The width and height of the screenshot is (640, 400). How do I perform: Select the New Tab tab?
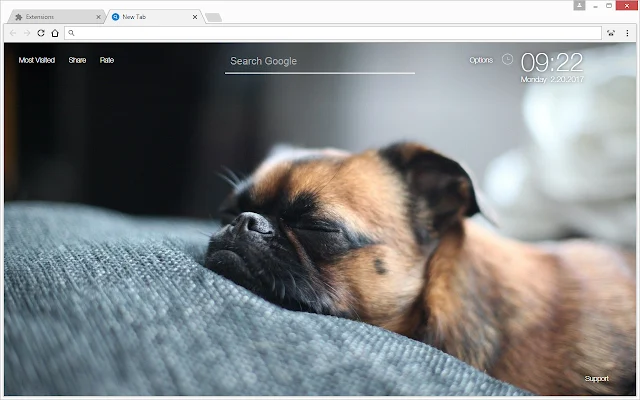(x=155, y=17)
